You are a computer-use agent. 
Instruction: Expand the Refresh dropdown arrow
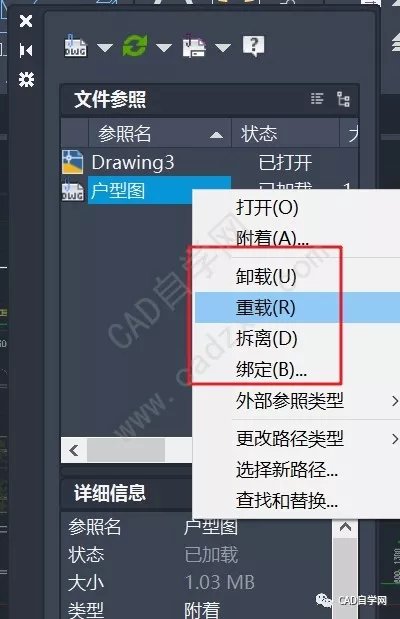[x=164, y=48]
